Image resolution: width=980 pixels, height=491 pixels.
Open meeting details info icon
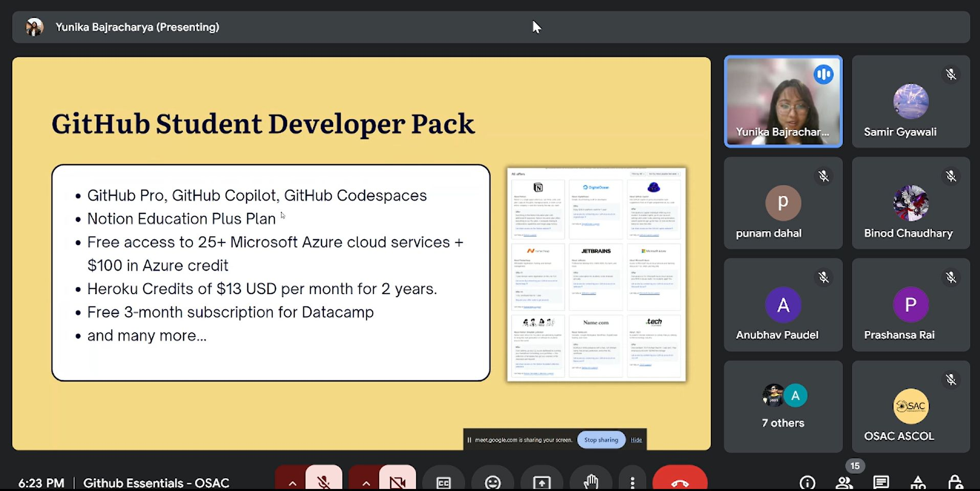pos(807,482)
